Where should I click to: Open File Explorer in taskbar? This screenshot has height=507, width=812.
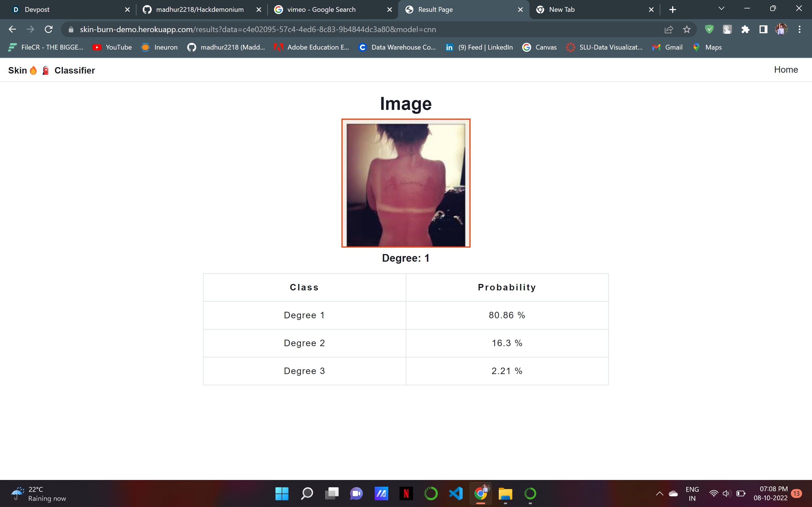pyautogui.click(x=505, y=493)
